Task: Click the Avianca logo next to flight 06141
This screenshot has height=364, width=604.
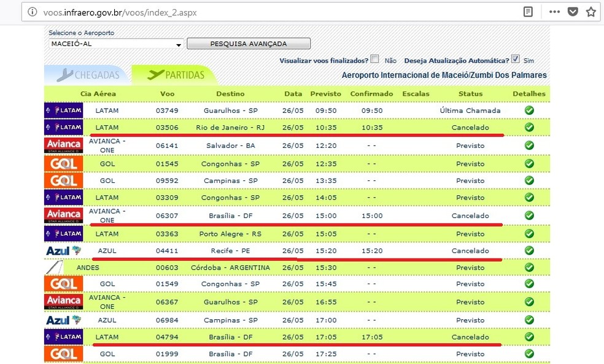Action: click(63, 145)
